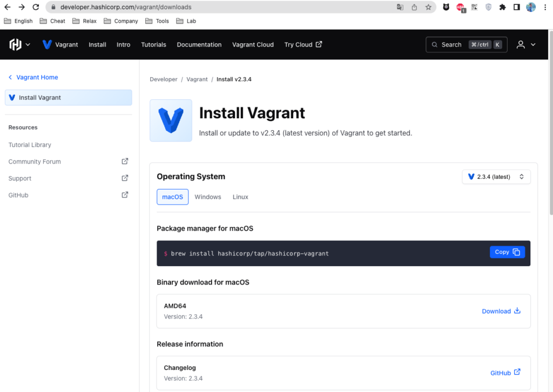Open the Adblock extension icon
The image size is (553, 392).
[x=461, y=8]
